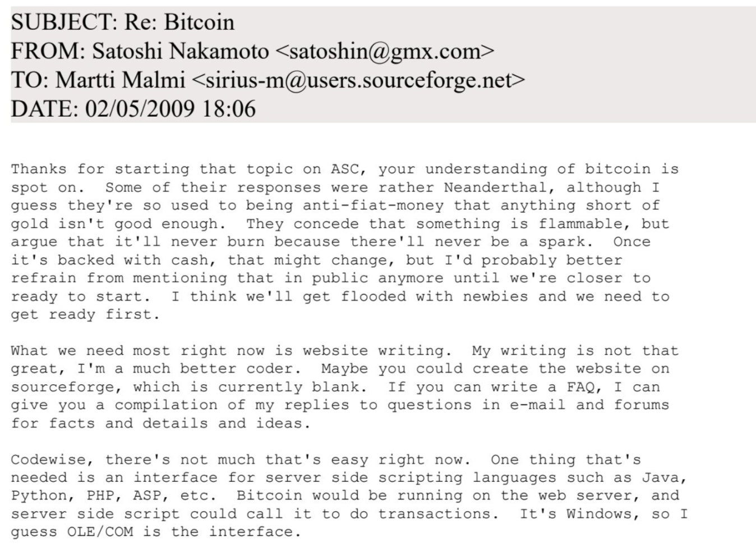This screenshot has height=547, width=756.
Task: Click the date 02/05/2009 18:06
Action: click(170, 109)
